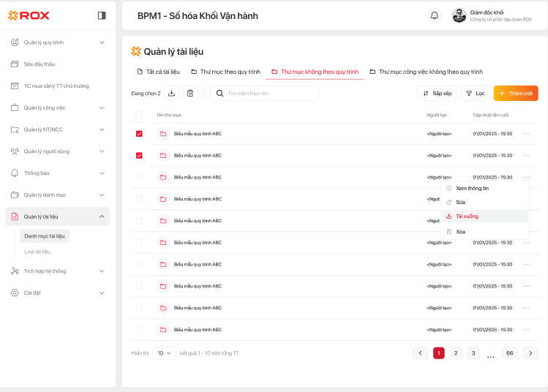Click the download icon beside selection count
Image resolution: width=548 pixels, height=392 pixels.
[172, 93]
